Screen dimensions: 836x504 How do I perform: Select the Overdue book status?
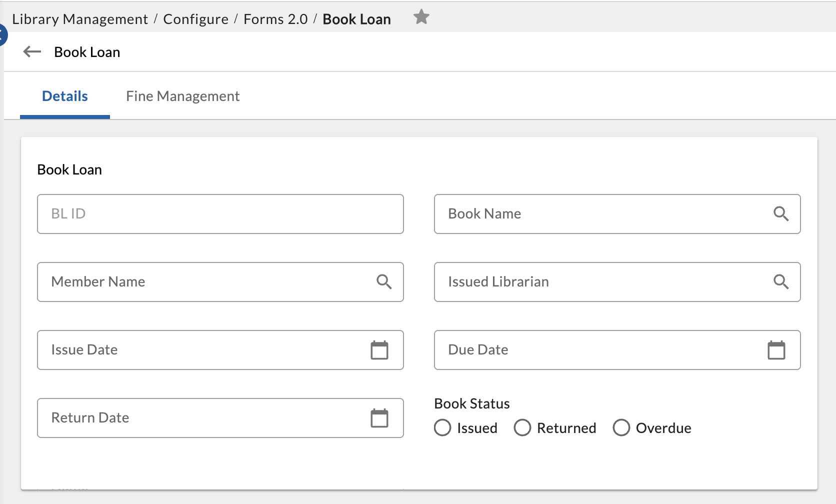click(621, 428)
